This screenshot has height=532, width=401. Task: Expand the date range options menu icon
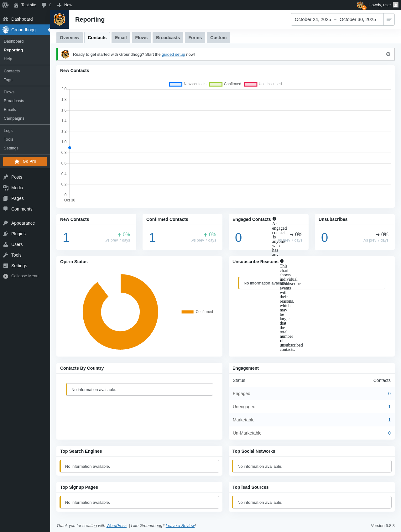[389, 19]
